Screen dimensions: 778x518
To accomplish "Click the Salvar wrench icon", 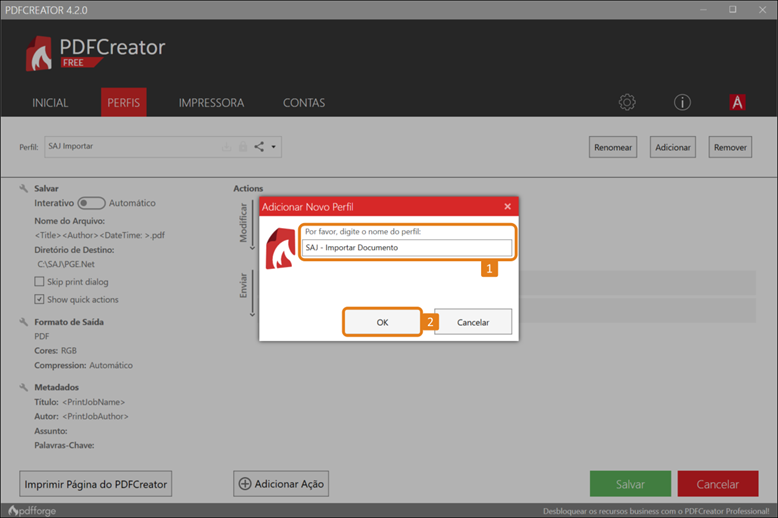I will point(24,188).
